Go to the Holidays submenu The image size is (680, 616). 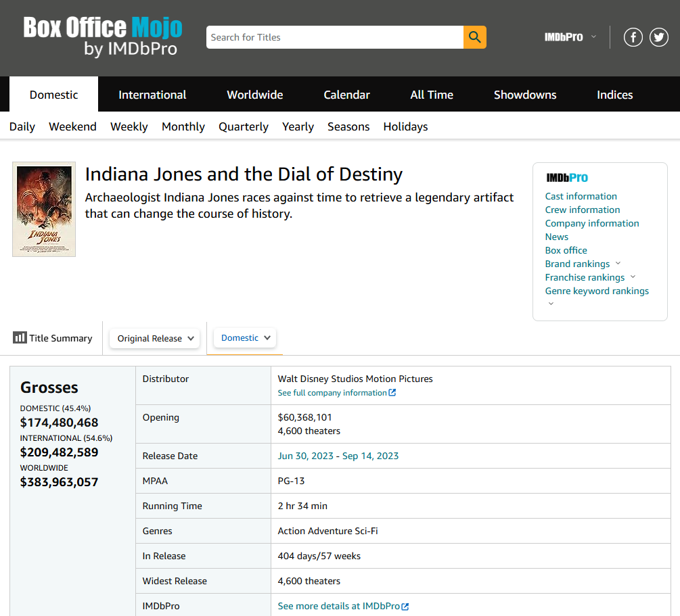tap(405, 126)
